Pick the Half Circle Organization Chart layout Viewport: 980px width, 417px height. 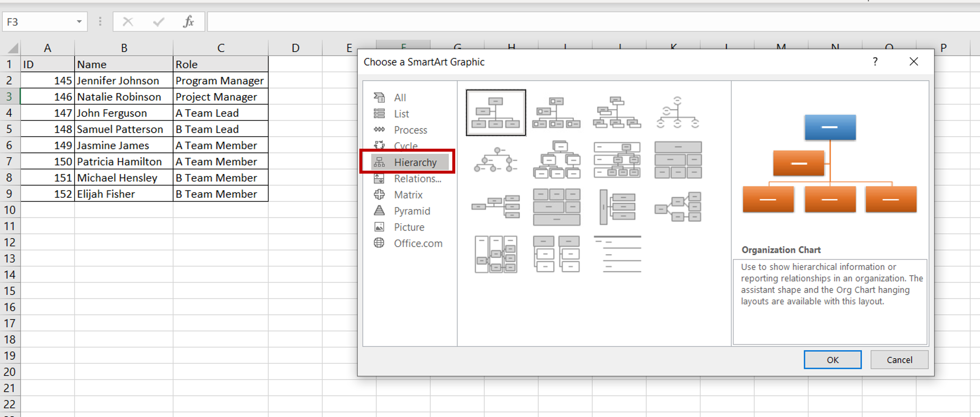point(678,112)
